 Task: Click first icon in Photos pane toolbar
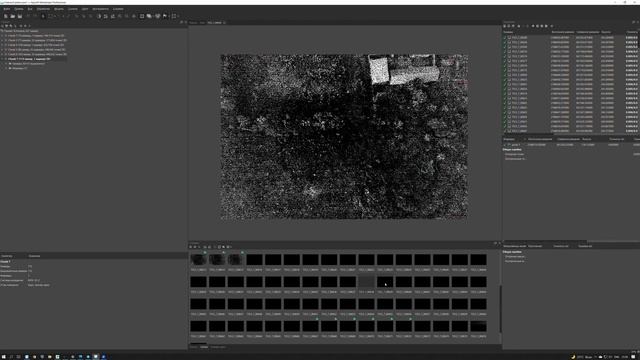point(191,247)
